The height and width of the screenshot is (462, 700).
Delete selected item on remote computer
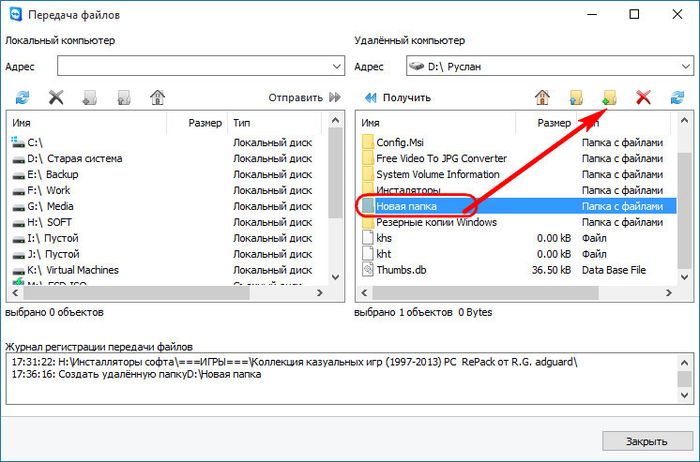(644, 97)
